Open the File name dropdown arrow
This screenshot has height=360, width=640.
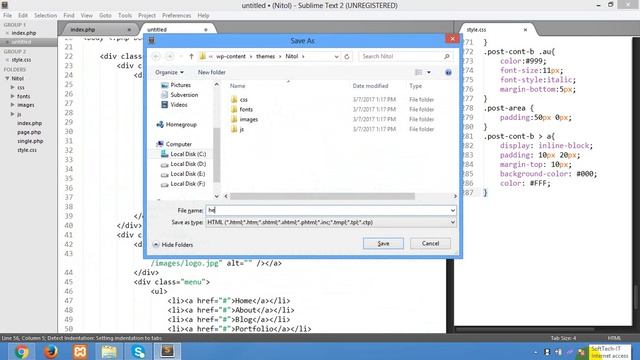pos(453,210)
